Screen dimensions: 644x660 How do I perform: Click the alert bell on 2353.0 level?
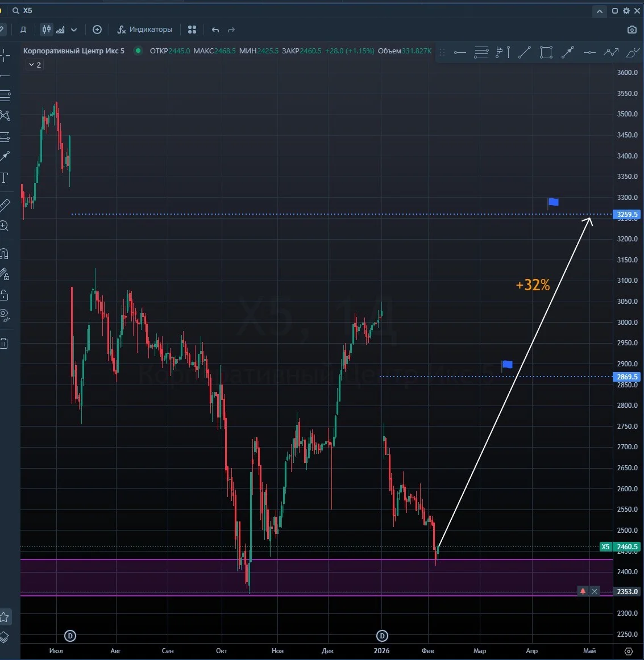point(583,591)
